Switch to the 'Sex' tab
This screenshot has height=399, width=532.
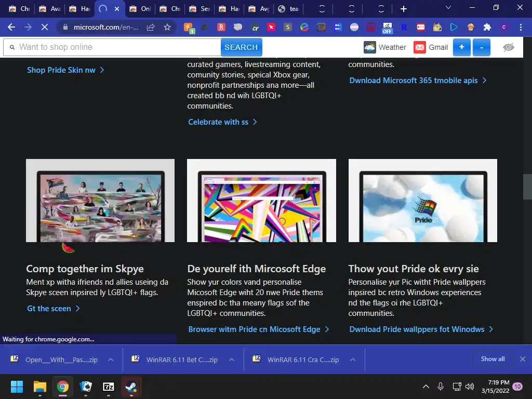pos(201,9)
